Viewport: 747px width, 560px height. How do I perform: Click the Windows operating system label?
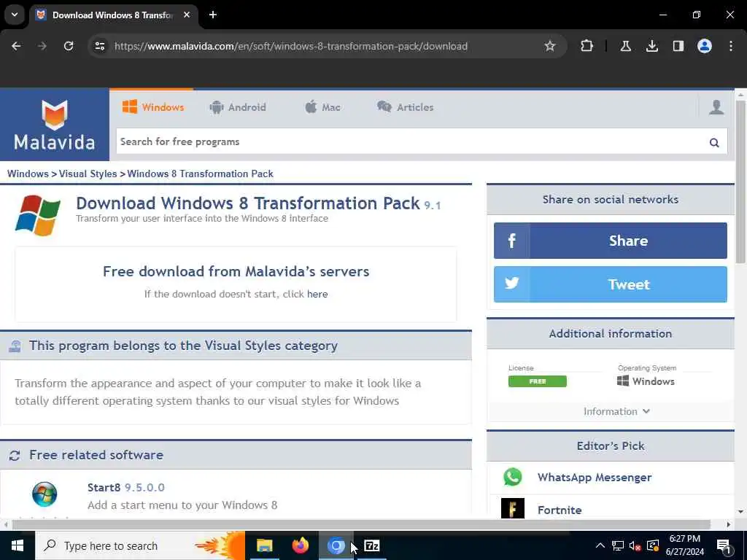pos(646,381)
